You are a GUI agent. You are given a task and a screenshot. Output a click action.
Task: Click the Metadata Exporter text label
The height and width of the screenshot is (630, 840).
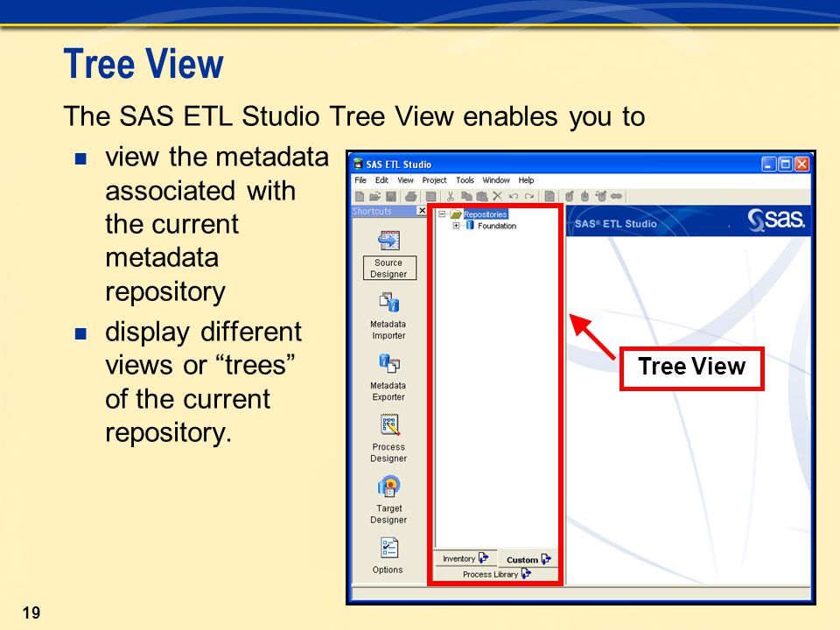coord(388,391)
